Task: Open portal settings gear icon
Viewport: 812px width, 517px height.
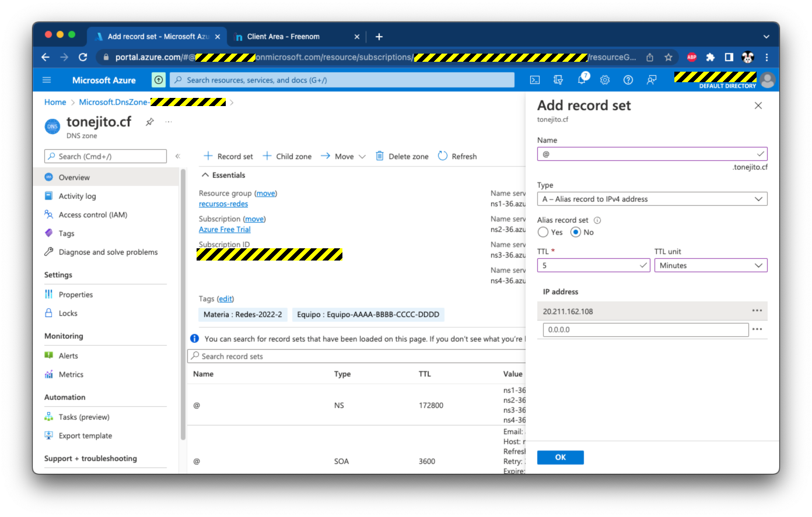Action: click(605, 80)
